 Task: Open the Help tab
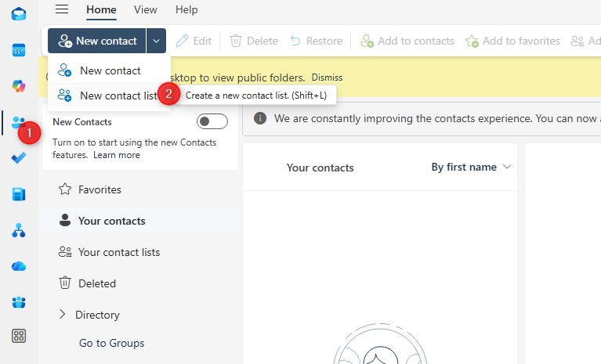coord(186,9)
